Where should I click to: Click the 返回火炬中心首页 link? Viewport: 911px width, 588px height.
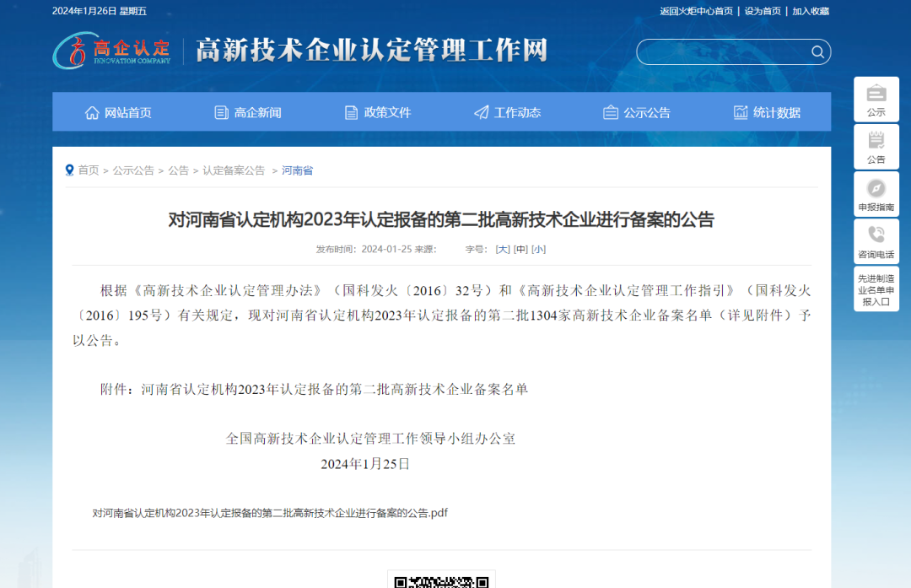coord(696,11)
